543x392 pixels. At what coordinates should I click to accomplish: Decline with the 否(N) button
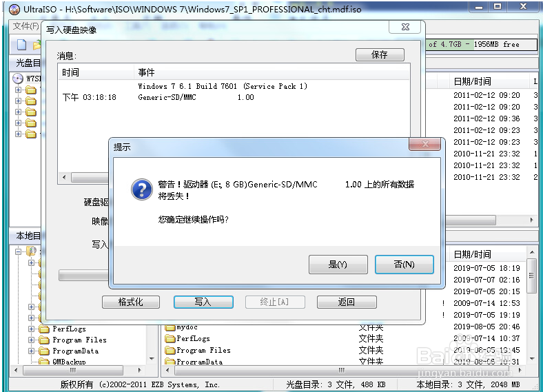[x=404, y=265]
